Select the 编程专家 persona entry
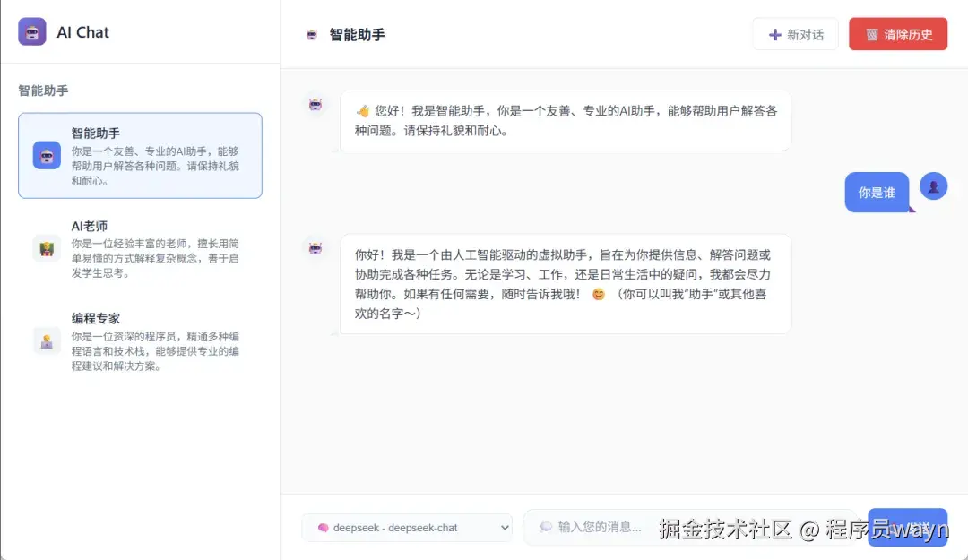Viewport: 968px width, 560px height. (139, 340)
